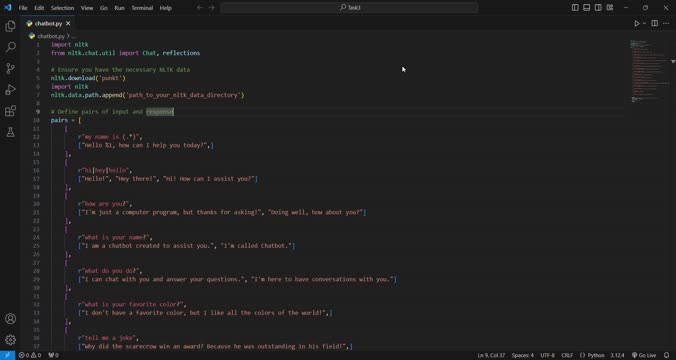The image size is (676, 360).
Task: Go back with the left arrow
Action: click(x=200, y=8)
